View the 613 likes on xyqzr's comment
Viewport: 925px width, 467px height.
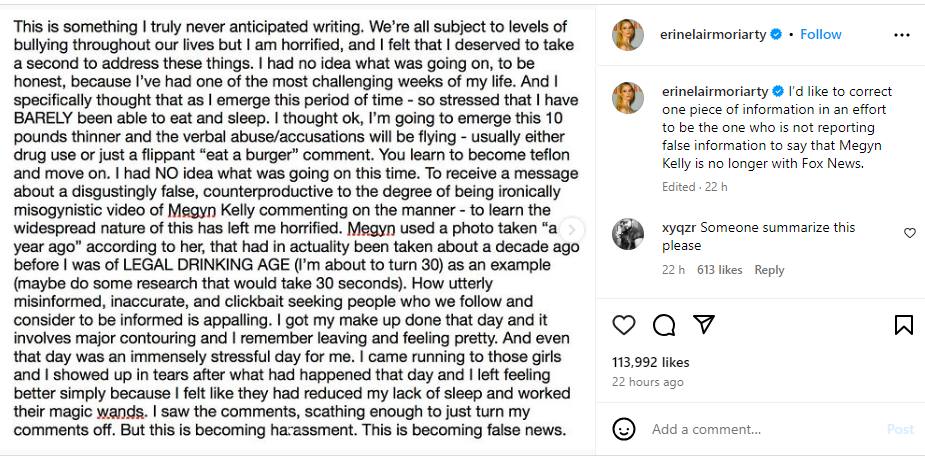click(x=719, y=270)
